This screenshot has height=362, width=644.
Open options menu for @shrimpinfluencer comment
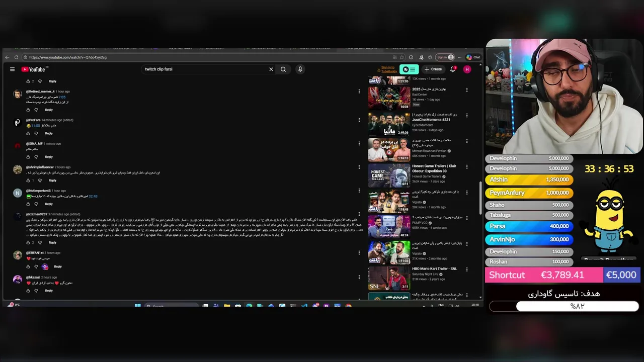coord(359,167)
